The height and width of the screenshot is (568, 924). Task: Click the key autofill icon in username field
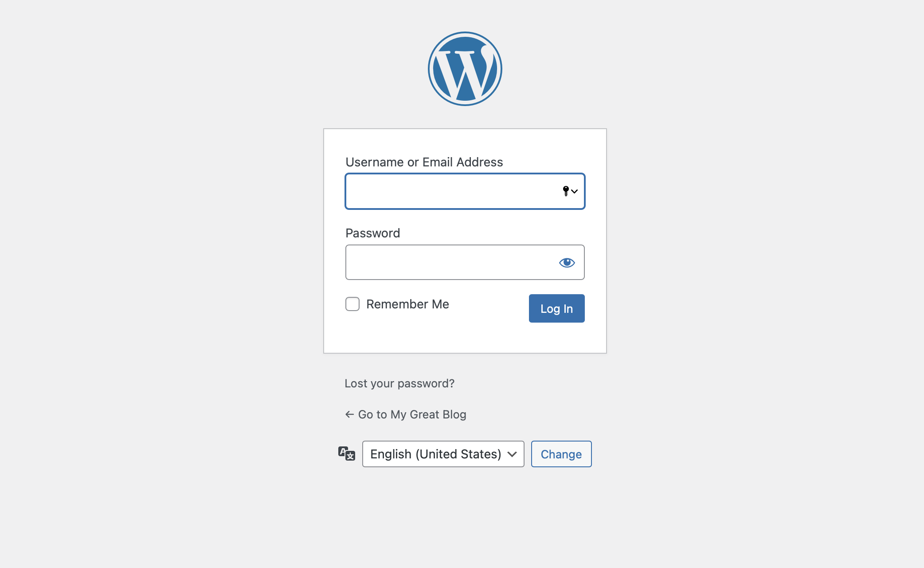[x=565, y=191]
